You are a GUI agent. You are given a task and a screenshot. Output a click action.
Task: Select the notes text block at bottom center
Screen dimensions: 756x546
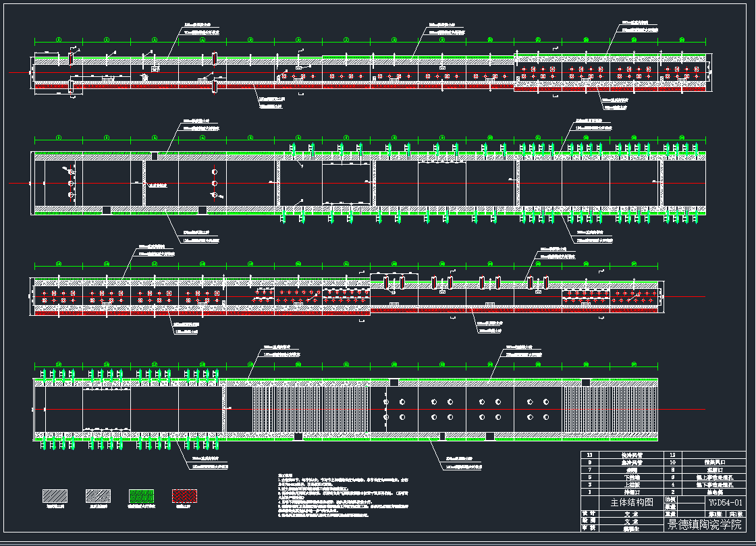(x=344, y=498)
